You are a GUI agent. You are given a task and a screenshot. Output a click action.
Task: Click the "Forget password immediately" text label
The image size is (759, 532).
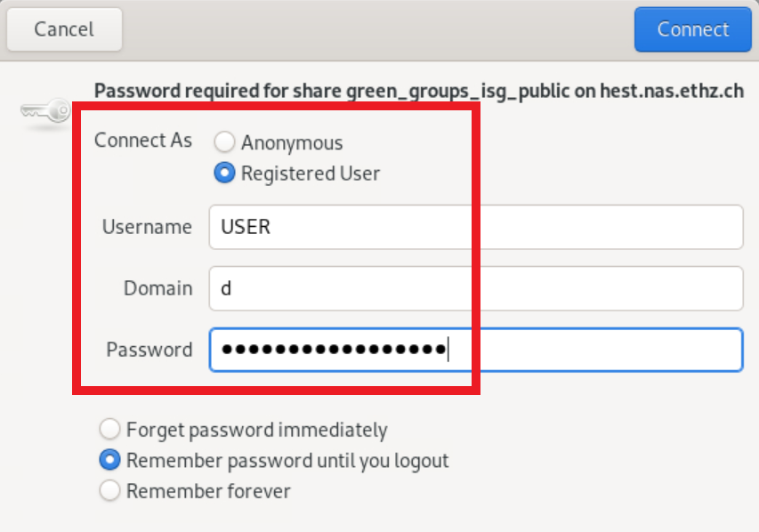[257, 431]
